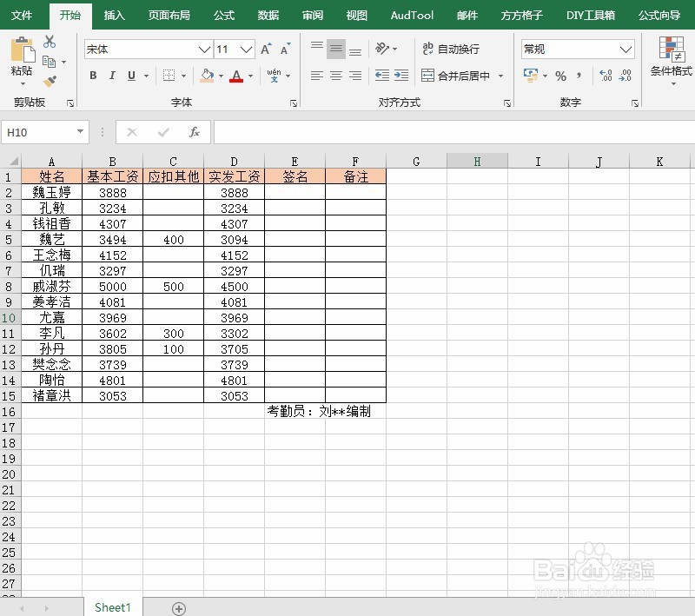The image size is (695, 616).
Task: Click the Cut scissors icon
Action: tap(50, 42)
